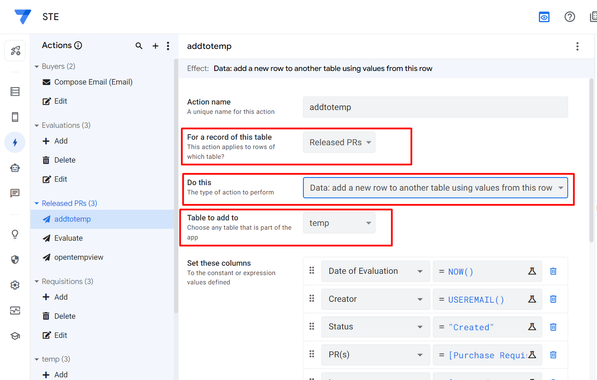Delete the Status column row

pyautogui.click(x=553, y=327)
